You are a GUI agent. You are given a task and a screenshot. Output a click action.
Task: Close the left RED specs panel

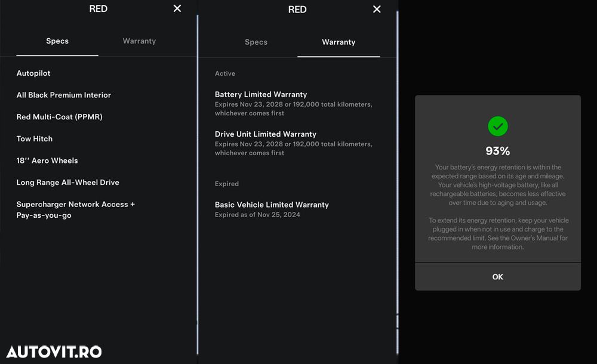tap(177, 8)
